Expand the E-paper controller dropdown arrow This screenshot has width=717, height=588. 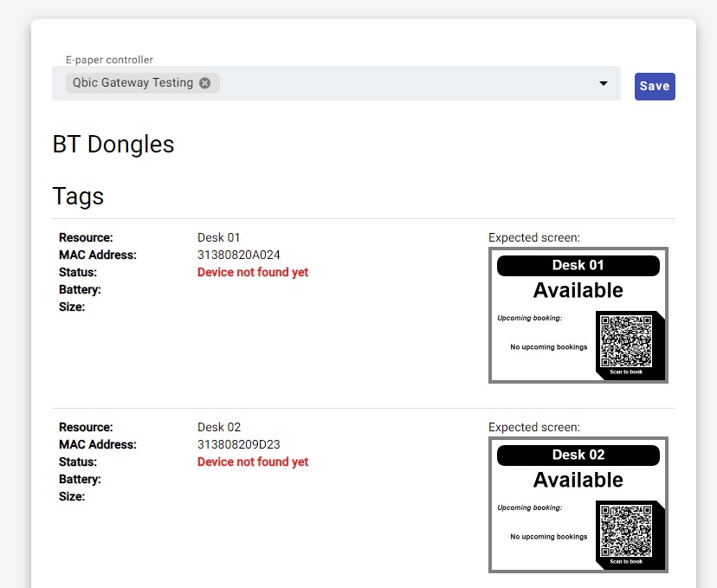(603, 84)
